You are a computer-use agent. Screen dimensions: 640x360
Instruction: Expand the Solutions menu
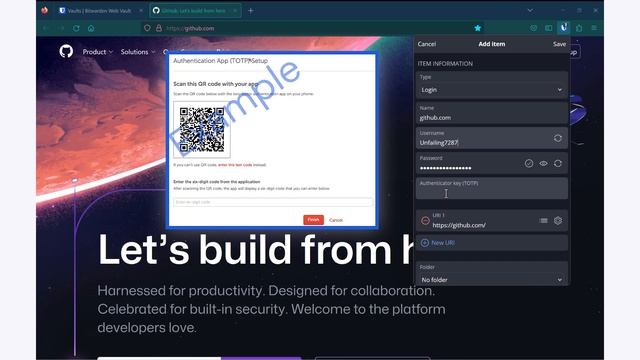(x=138, y=52)
